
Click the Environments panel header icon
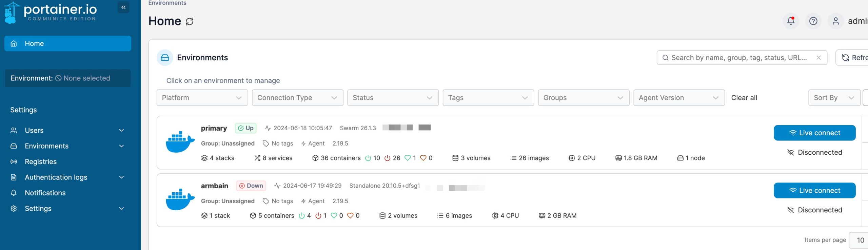[165, 58]
